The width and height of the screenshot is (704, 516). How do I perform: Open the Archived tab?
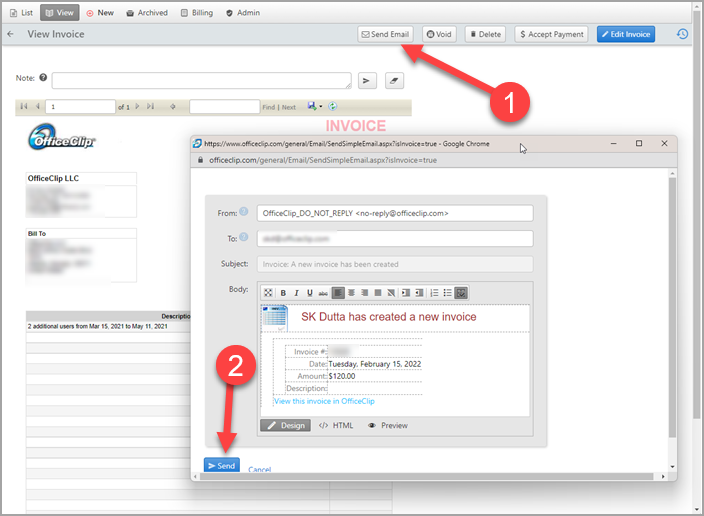point(147,13)
